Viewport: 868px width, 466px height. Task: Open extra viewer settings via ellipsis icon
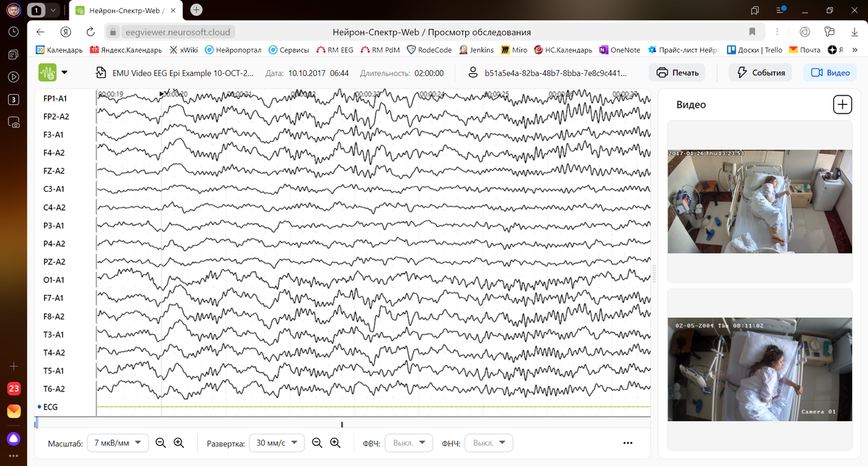click(x=627, y=442)
